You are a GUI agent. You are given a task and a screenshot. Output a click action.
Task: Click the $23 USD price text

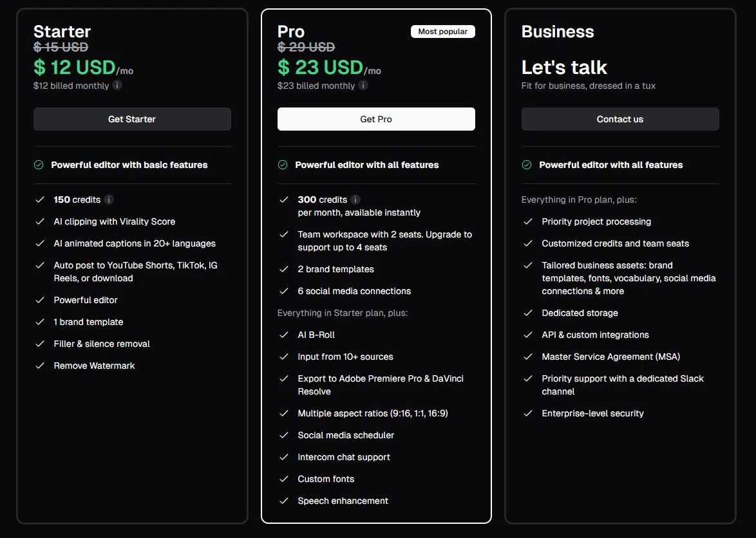(x=321, y=67)
